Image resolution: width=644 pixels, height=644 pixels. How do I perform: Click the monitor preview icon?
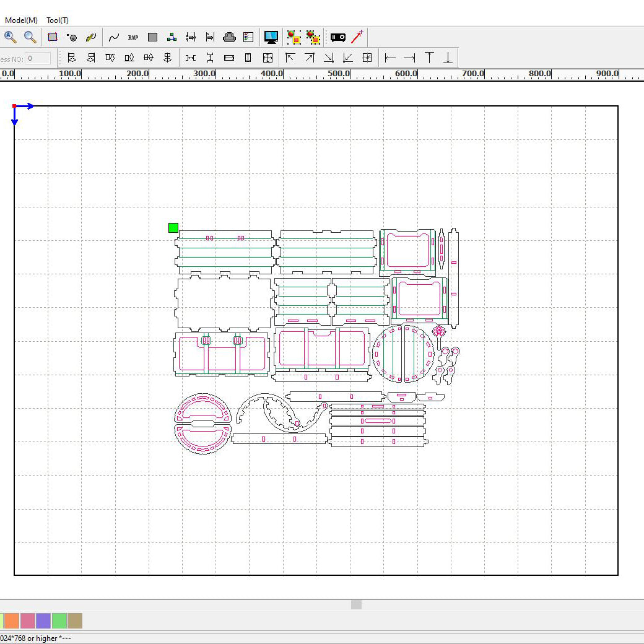tap(271, 37)
